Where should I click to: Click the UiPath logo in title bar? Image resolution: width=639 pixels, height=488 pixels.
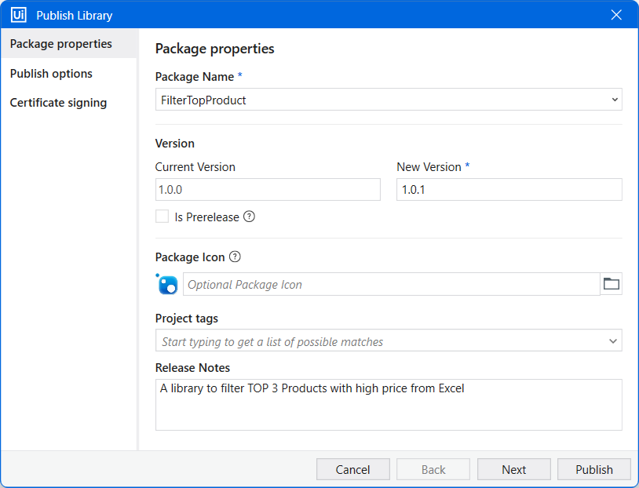click(18, 15)
